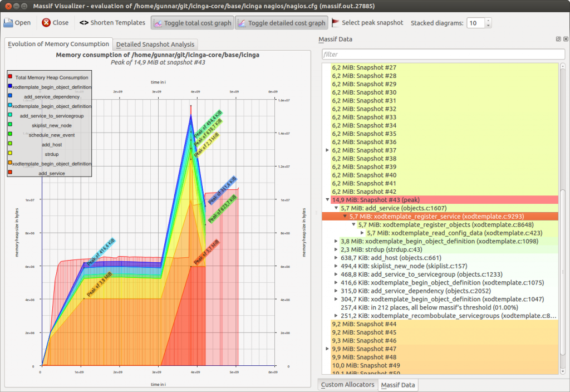This screenshot has width=570, height=392.
Task: Click the red Close icon in toolbar
Action: [46, 22]
